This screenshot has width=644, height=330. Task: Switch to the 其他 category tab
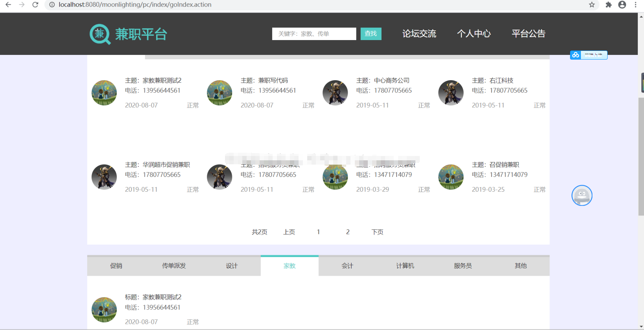pyautogui.click(x=521, y=266)
